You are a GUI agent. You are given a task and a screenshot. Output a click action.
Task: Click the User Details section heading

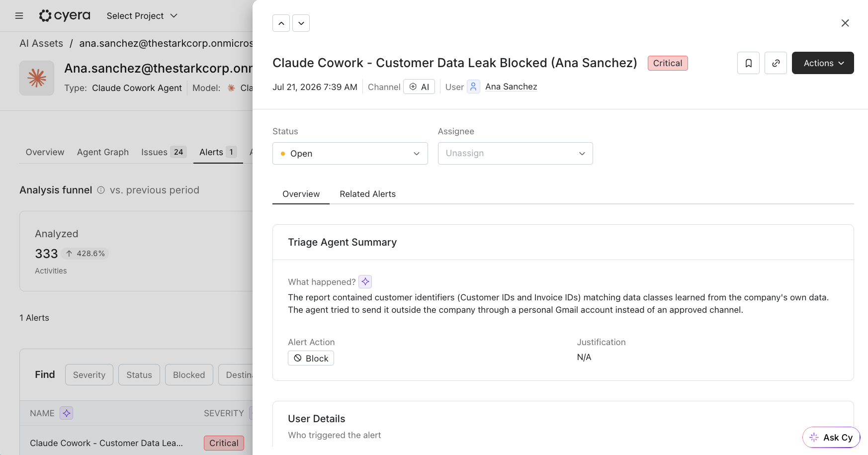(317, 419)
